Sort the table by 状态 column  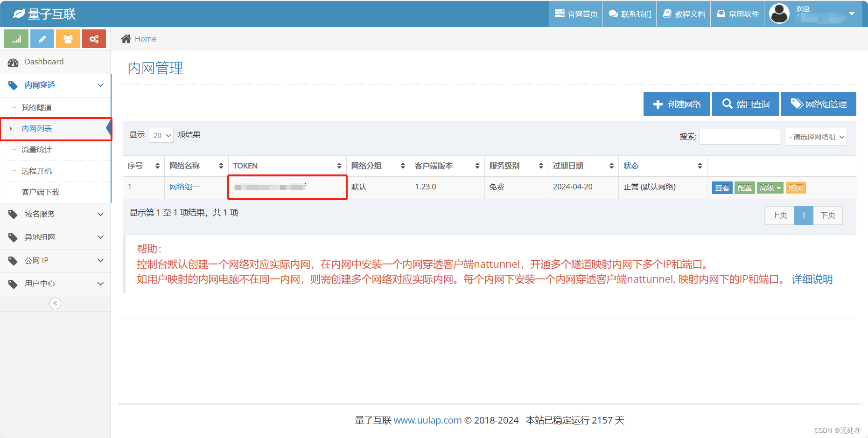(x=663, y=166)
